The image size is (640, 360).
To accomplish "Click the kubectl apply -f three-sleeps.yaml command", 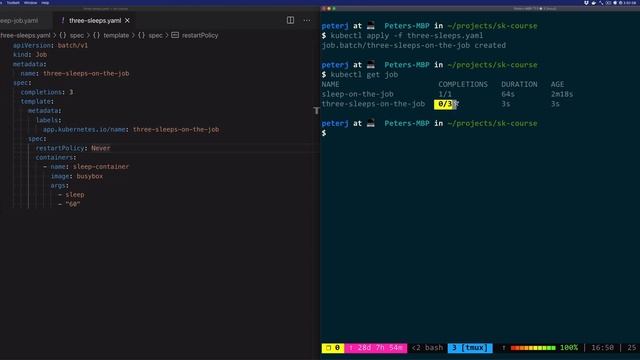I will [x=407, y=36].
